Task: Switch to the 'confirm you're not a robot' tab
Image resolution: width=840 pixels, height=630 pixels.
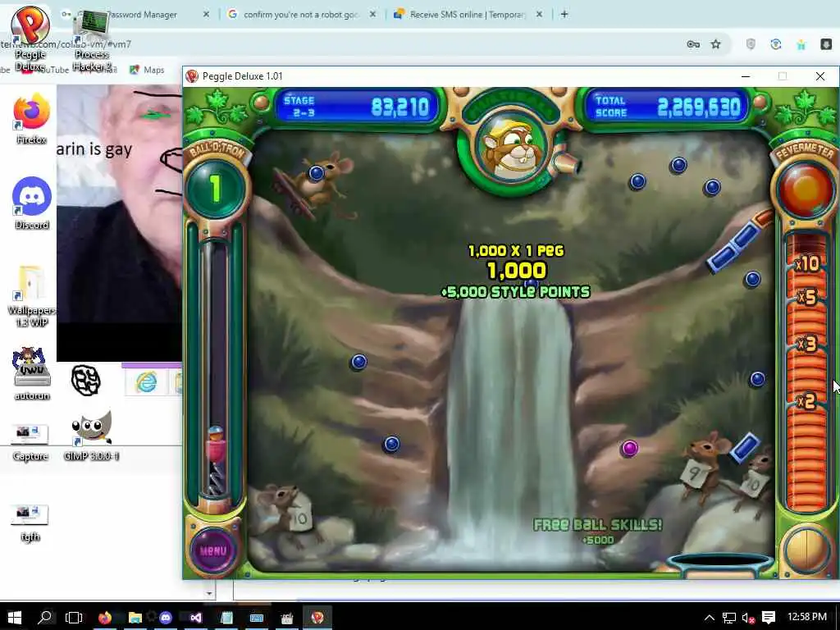Action: point(300,15)
